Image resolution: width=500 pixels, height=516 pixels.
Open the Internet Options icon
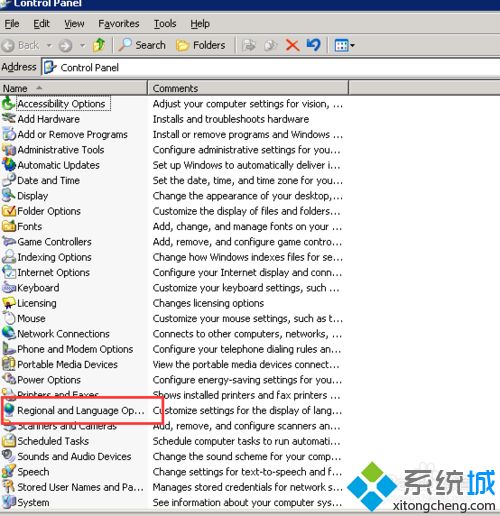tap(8, 272)
